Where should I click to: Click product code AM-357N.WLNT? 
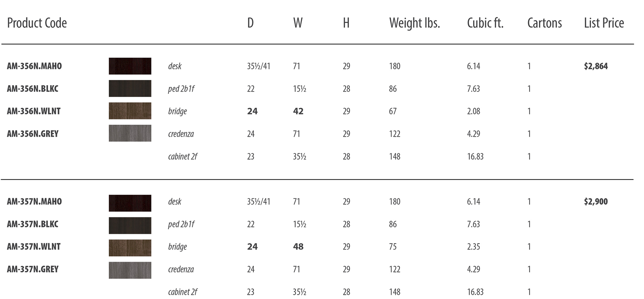34,247
